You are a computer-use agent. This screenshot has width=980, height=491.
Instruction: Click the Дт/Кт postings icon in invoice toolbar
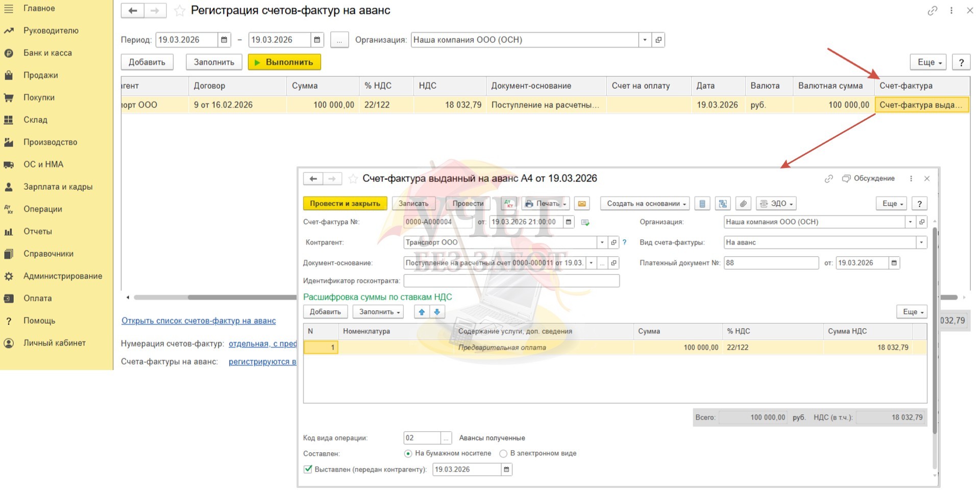[509, 204]
